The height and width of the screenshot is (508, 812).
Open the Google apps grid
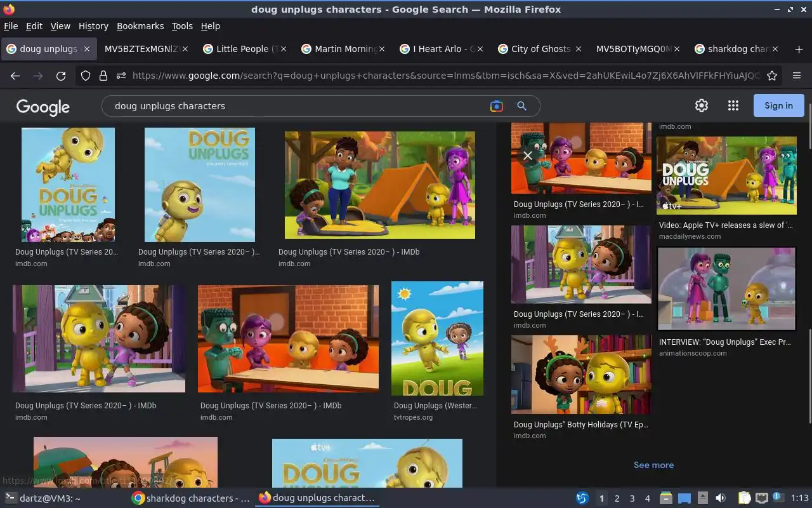pos(733,105)
